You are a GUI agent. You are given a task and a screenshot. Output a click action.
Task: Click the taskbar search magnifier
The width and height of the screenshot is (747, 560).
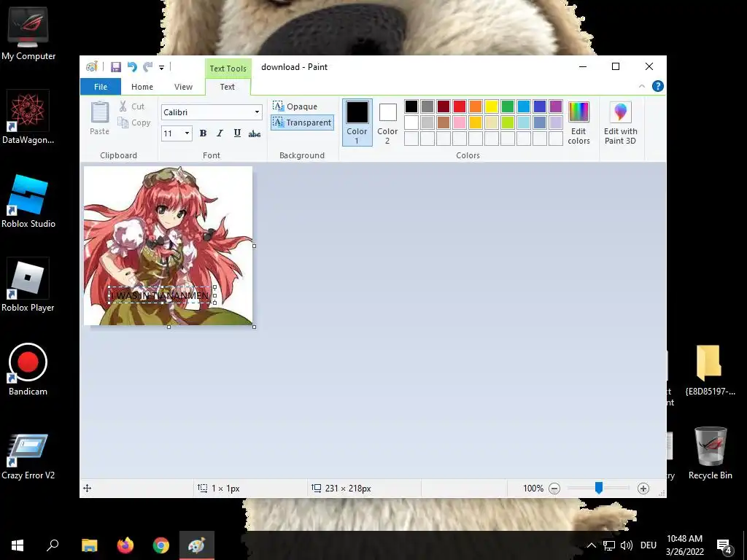(x=53, y=545)
